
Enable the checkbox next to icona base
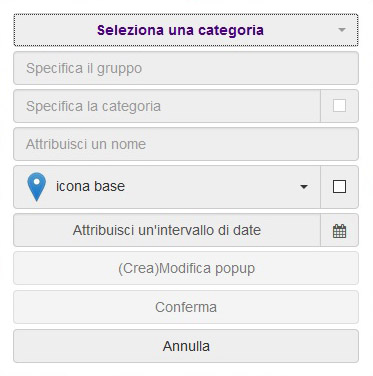pyautogui.click(x=339, y=187)
